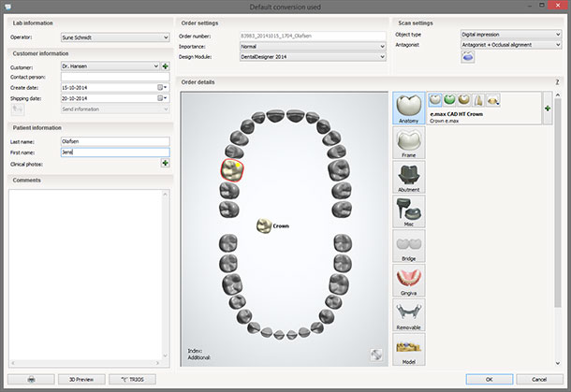The width and height of the screenshot is (571, 392).
Task: Click the blue scan icon under Antagonist
Action: (x=467, y=57)
